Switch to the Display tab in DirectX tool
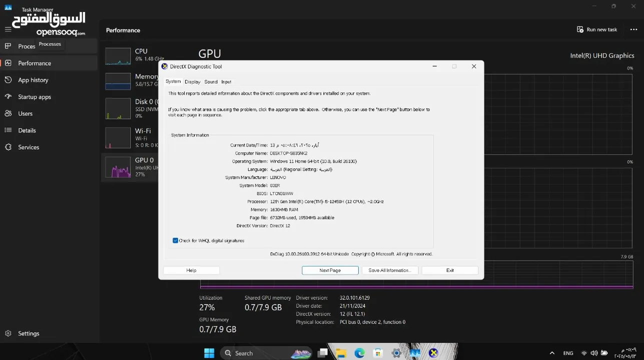Screen dimensions: 644x360 pyautogui.click(x=192, y=81)
